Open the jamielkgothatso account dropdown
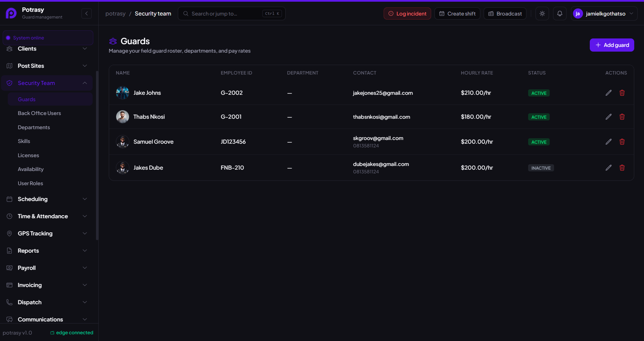 pos(604,13)
